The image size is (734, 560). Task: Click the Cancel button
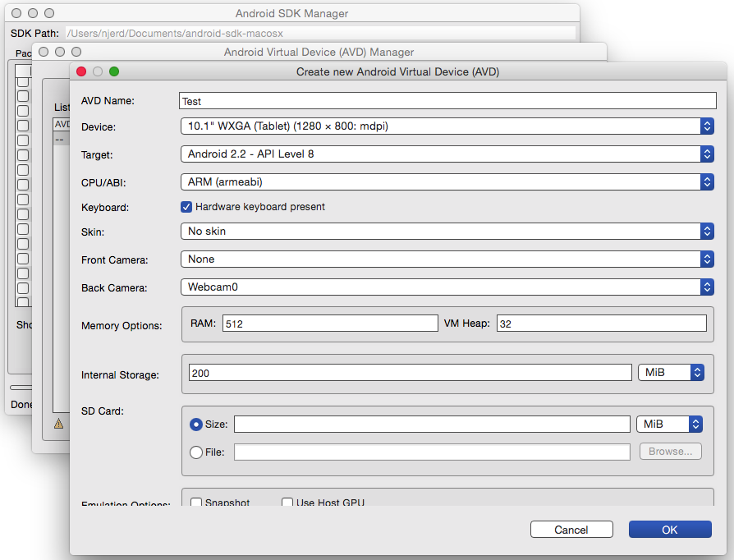tap(571, 530)
